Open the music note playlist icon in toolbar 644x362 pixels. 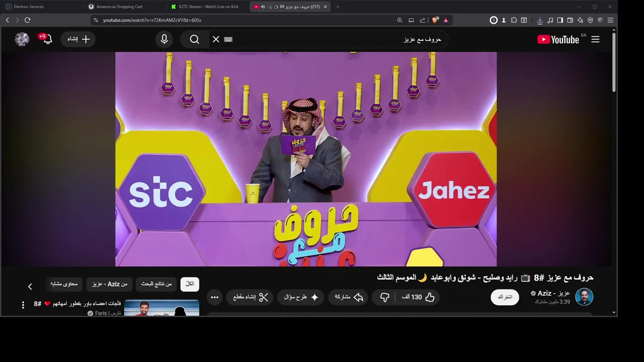pos(550,20)
